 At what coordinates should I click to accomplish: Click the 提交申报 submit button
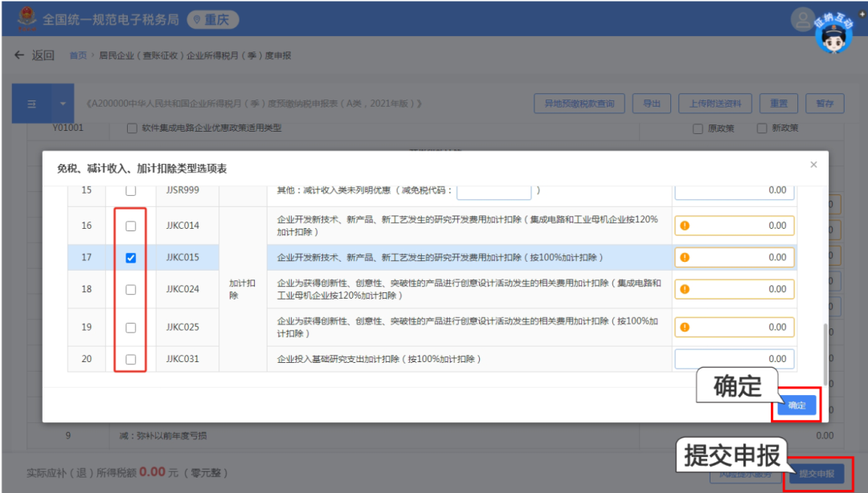(x=816, y=474)
